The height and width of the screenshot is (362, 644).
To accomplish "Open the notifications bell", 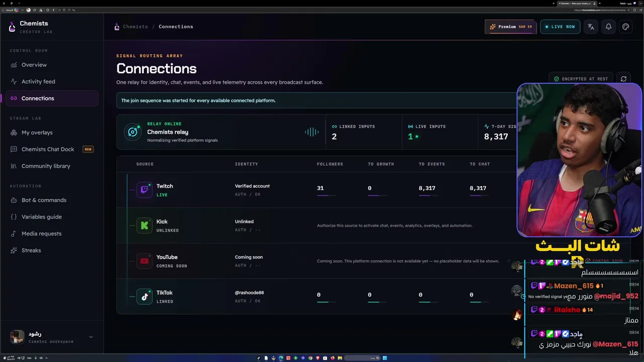I will coord(608,27).
